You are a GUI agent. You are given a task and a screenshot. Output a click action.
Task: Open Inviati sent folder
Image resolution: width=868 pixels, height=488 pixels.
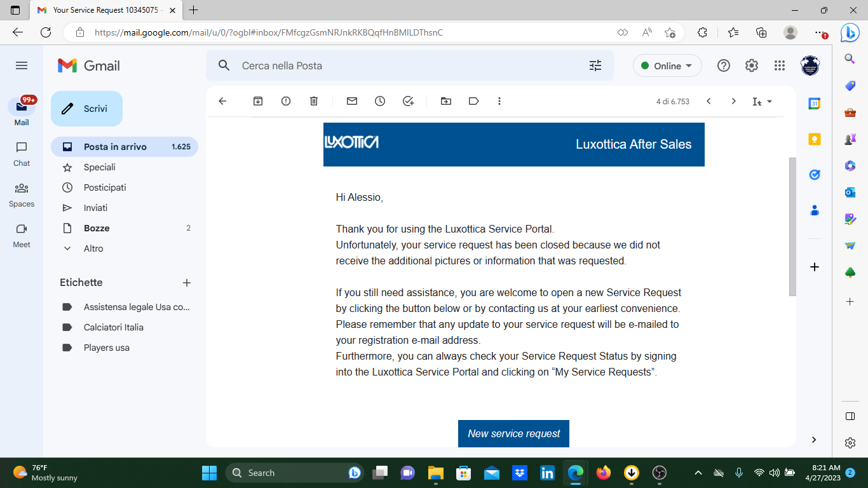coord(125,208)
